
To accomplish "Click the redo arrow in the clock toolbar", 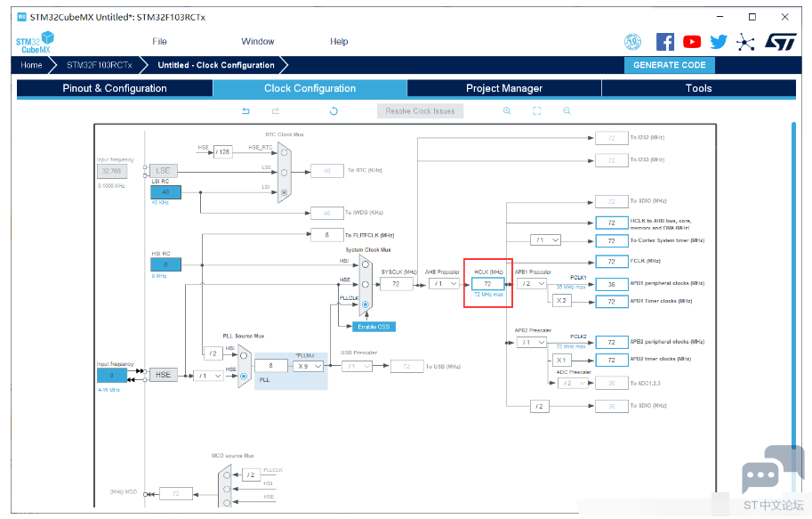I will pyautogui.click(x=276, y=111).
